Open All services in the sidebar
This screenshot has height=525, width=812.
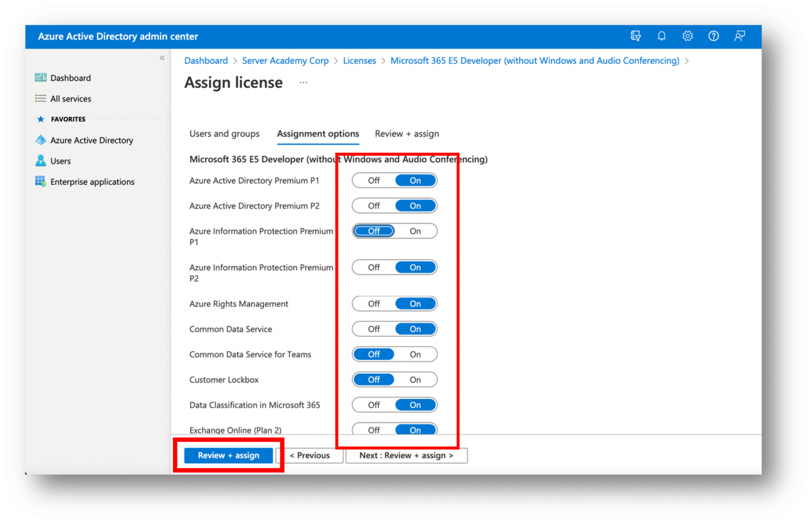(70, 99)
